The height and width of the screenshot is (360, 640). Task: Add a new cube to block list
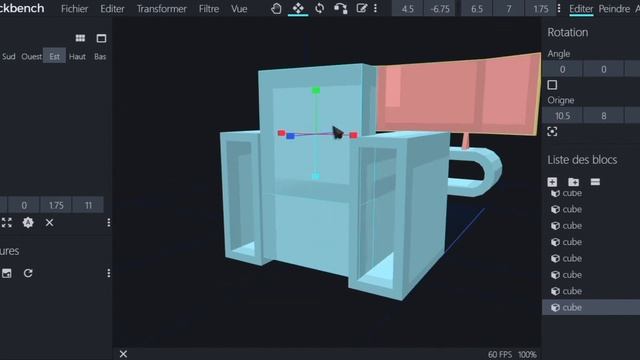(x=552, y=182)
